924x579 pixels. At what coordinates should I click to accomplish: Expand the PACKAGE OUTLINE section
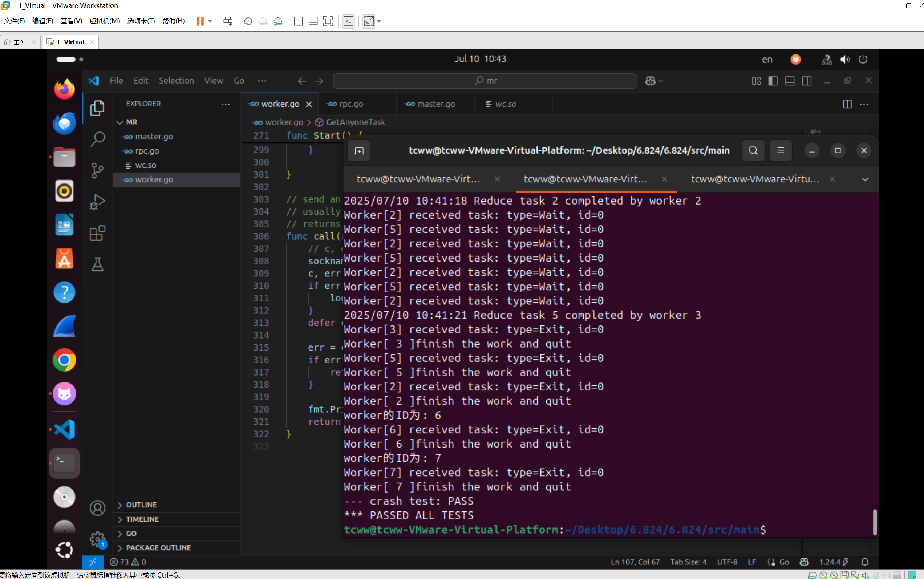click(176, 548)
